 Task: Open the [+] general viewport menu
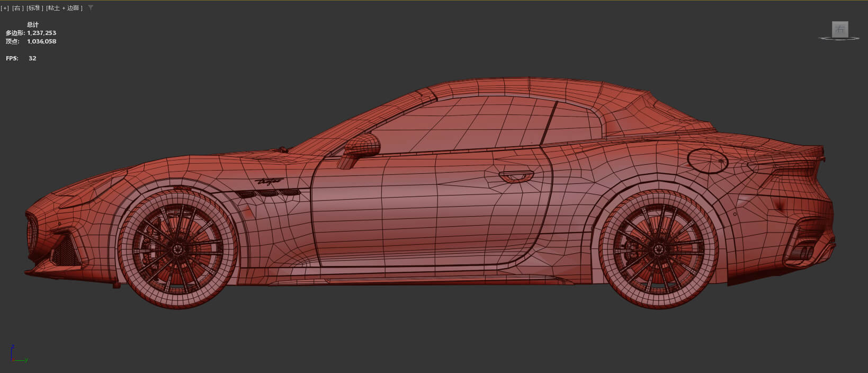coord(5,8)
